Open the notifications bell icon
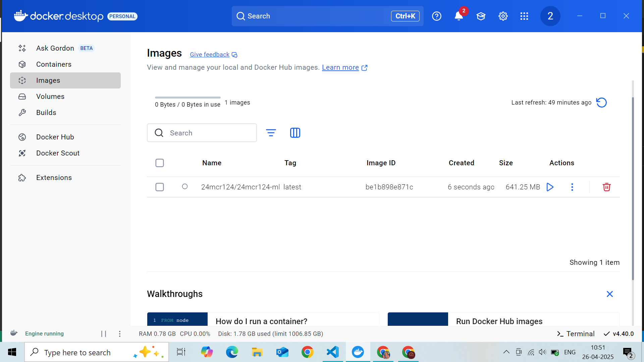644x362 pixels. (x=459, y=16)
